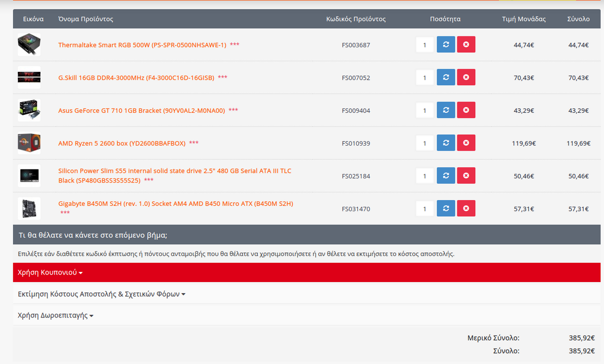Edit quantity field for Gigabyte B450M

425,208
